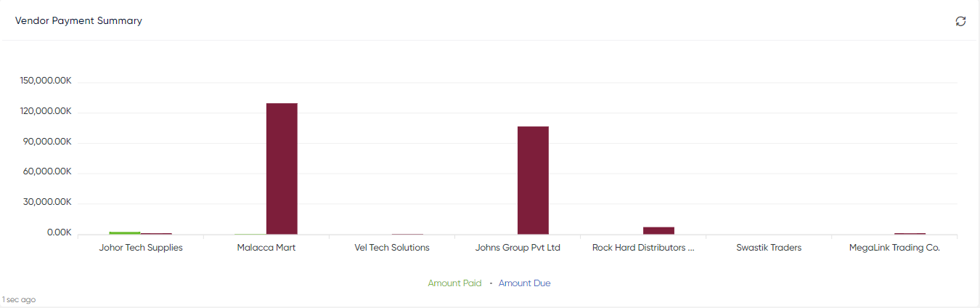This screenshot has width=980, height=308.
Task: Click MegaLink Trading Co. axis label
Action: (x=894, y=248)
